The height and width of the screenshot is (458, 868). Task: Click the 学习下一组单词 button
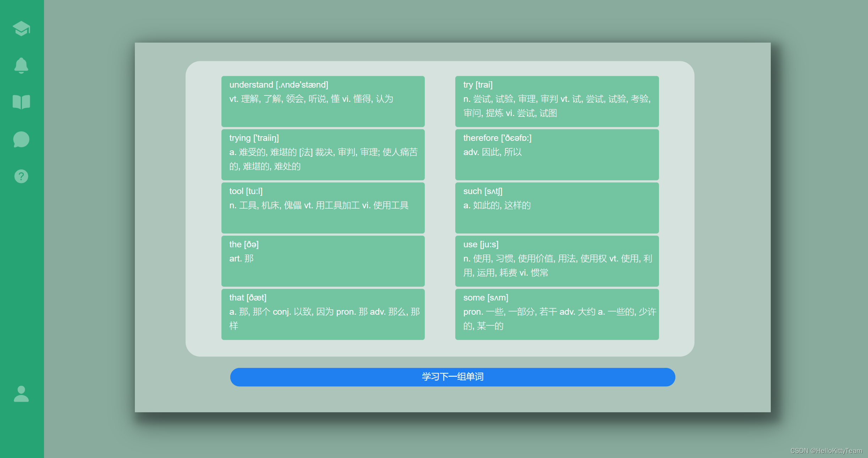pos(452,377)
